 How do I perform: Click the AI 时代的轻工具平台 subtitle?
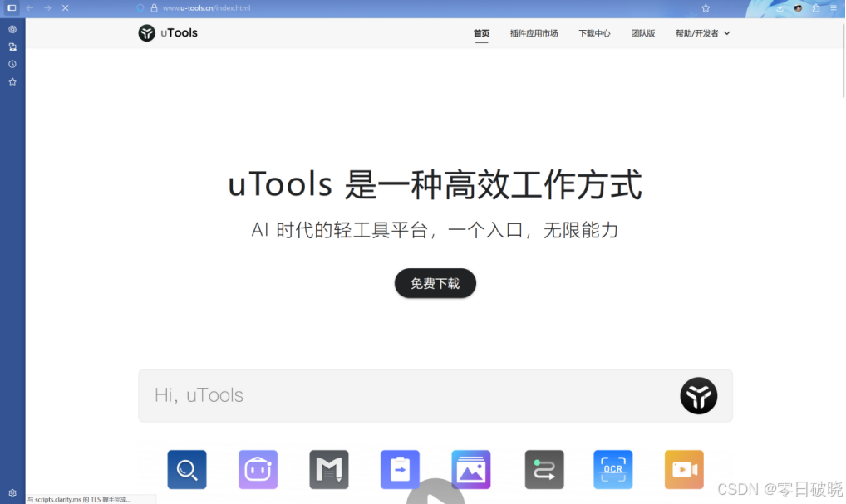point(435,230)
